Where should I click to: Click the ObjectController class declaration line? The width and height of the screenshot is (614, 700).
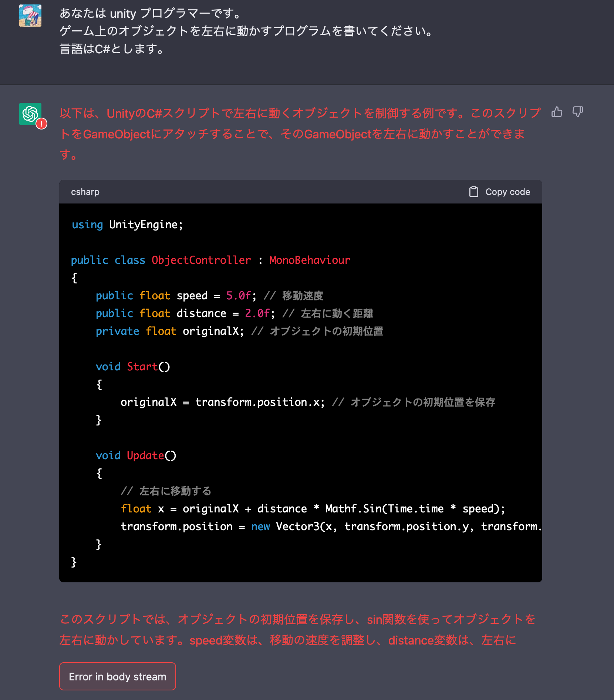[210, 260]
